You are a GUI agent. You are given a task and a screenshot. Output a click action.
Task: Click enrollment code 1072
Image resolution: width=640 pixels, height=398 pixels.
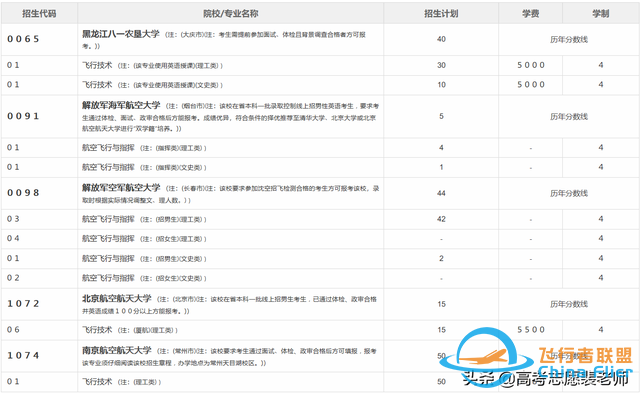coord(23,304)
